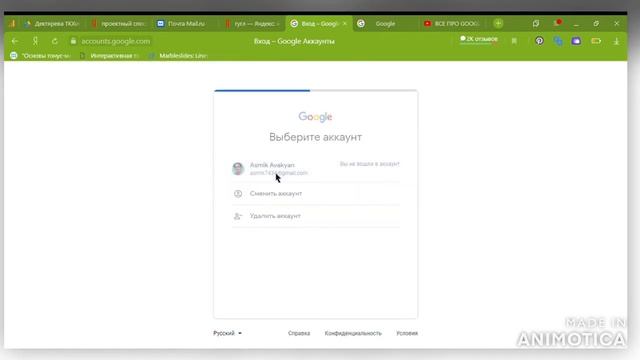Open the Условия terms link

coord(407,333)
